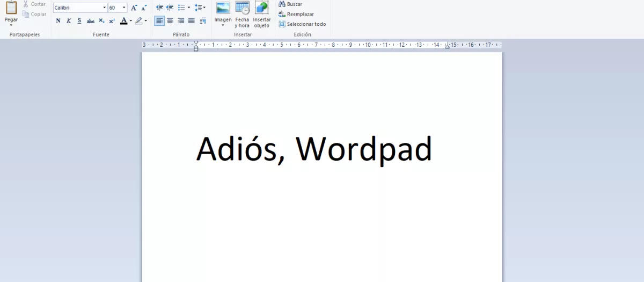Open the highlight color dropdown arrow
This screenshot has width=644, height=282.
146,21
